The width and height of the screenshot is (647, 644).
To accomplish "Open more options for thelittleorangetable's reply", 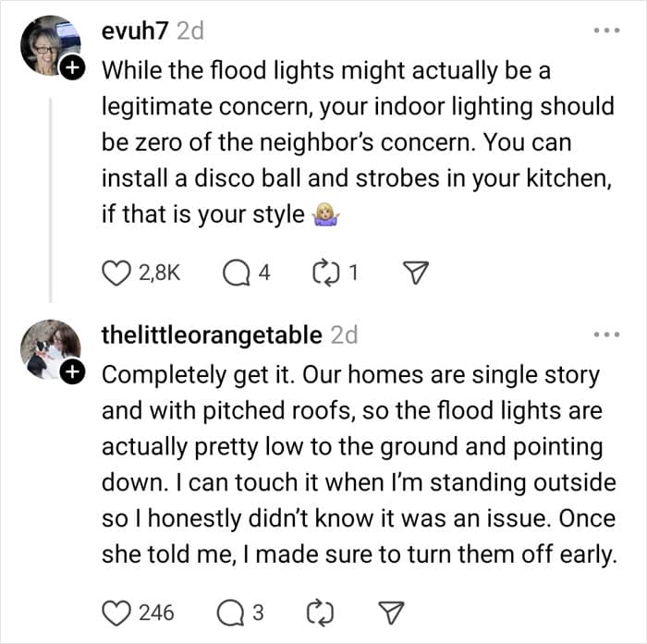I will 606,334.
